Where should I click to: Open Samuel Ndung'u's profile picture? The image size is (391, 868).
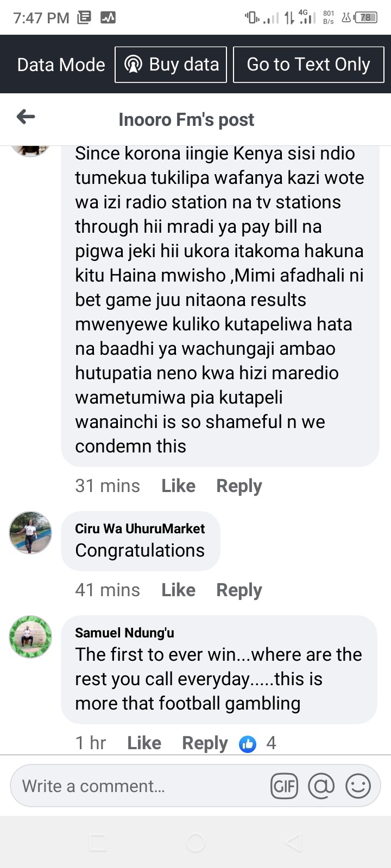[30, 636]
